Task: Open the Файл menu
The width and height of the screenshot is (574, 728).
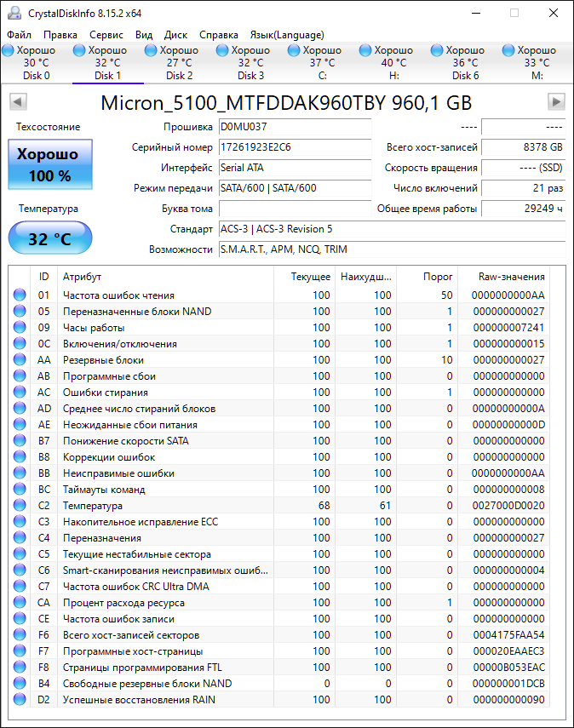Action: (x=19, y=35)
